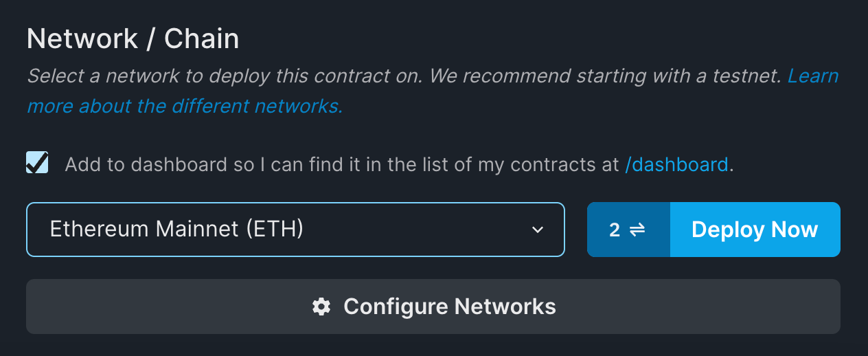Click the "Learn" word at the line end
Screen dimensions: 868x356
coord(812,76)
